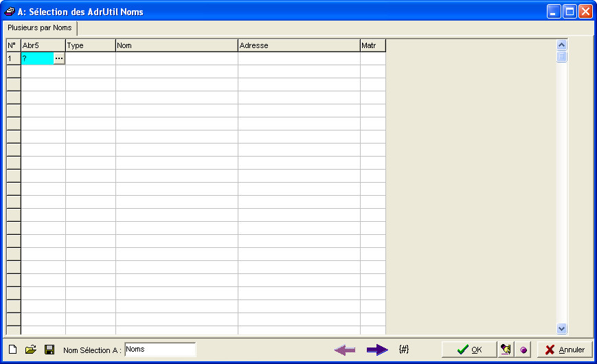The image size is (597, 364).
Task: Click the new blank selection icon
Action: pyautogui.click(x=12, y=349)
